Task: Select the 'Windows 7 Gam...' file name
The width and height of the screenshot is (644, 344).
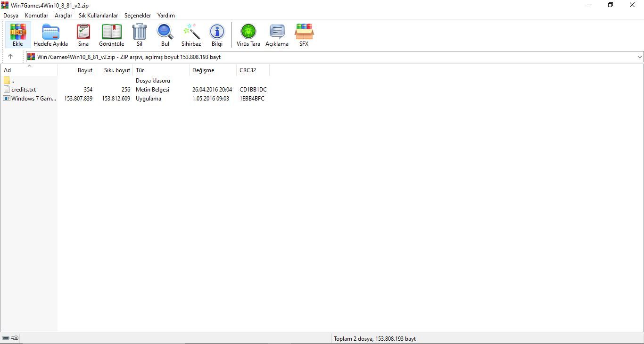Action: [x=34, y=99]
